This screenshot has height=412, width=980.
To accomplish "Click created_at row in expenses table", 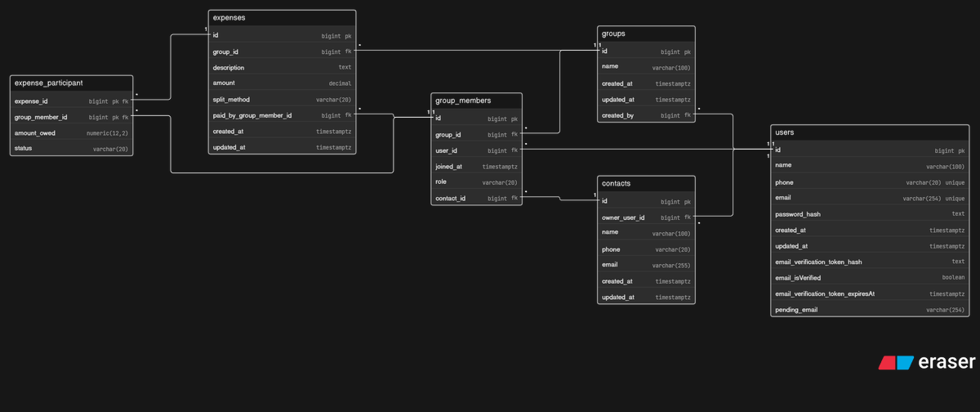I will [282, 131].
